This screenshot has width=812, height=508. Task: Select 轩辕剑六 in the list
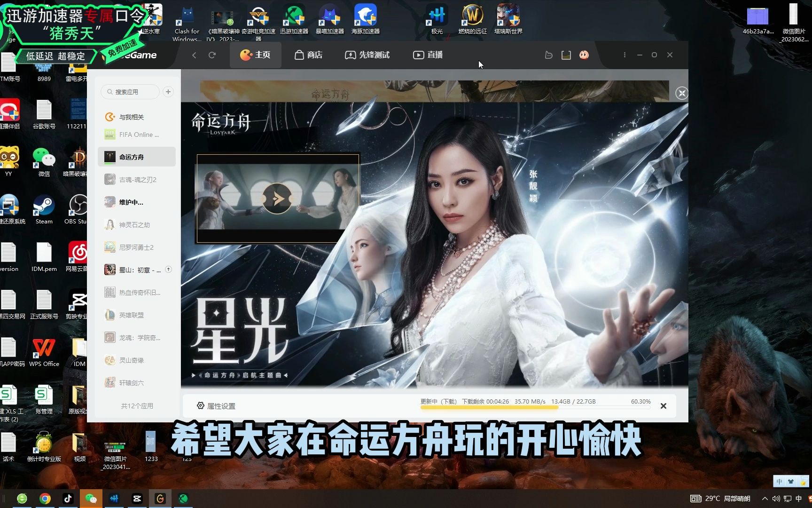coord(137,382)
